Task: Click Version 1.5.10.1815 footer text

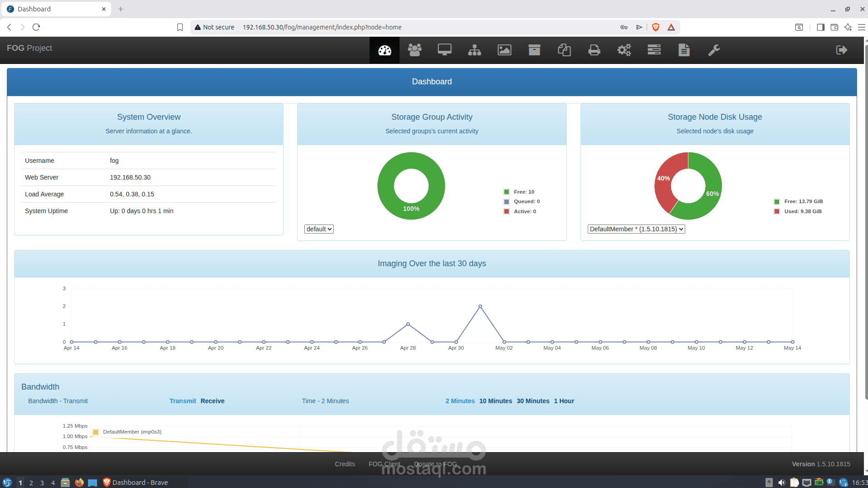Action: [x=821, y=464]
